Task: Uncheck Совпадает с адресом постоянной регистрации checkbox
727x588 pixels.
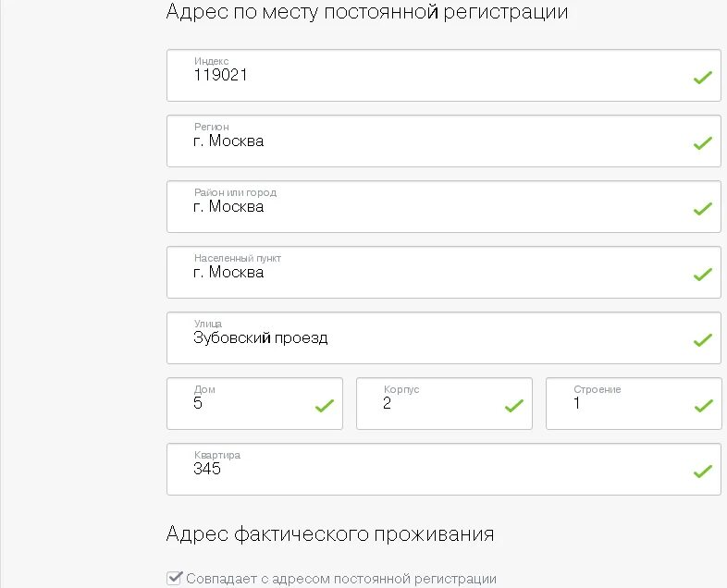Action: [x=174, y=578]
